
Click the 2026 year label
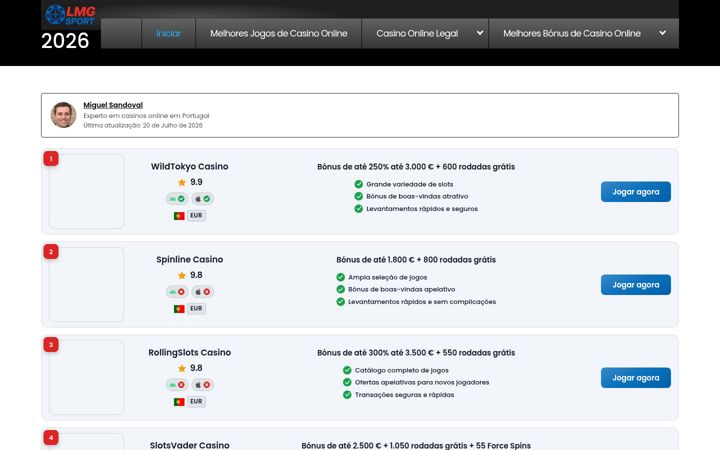tap(65, 41)
